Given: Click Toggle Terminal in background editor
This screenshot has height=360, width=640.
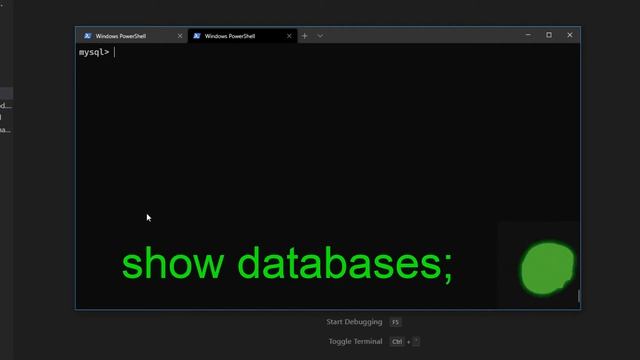Looking at the screenshot, I should click(x=356, y=341).
